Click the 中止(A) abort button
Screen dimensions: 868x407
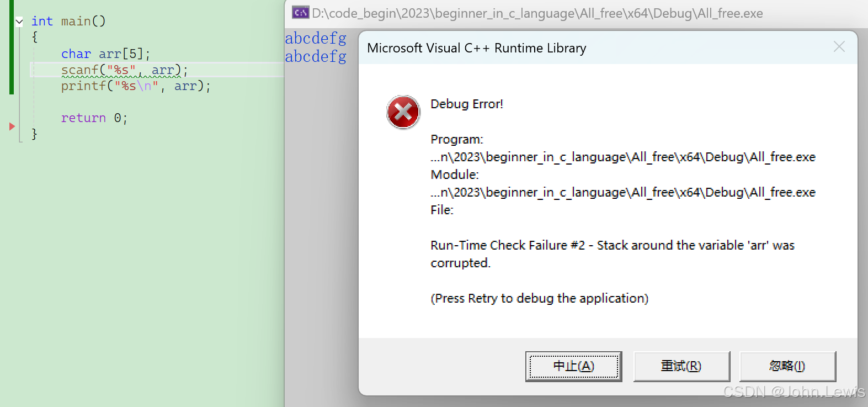(573, 366)
